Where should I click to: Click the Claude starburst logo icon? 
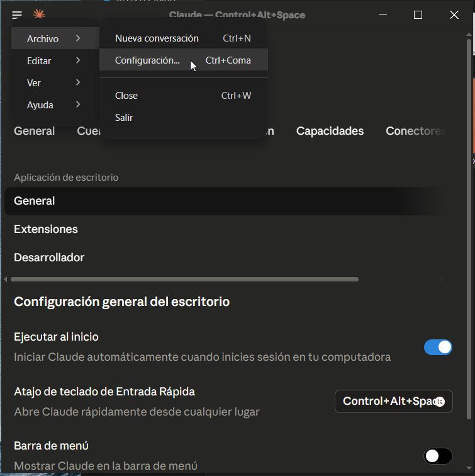coord(39,14)
